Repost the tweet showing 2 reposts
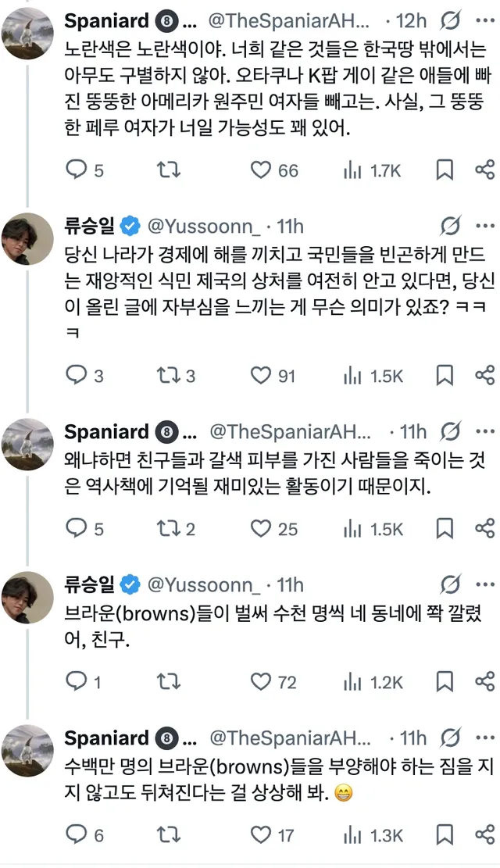The height and width of the screenshot is (868, 500). [x=166, y=529]
